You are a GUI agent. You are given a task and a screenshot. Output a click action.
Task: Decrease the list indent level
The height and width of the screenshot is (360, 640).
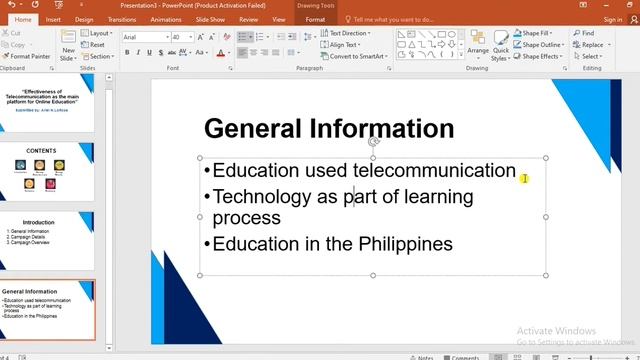click(x=281, y=37)
